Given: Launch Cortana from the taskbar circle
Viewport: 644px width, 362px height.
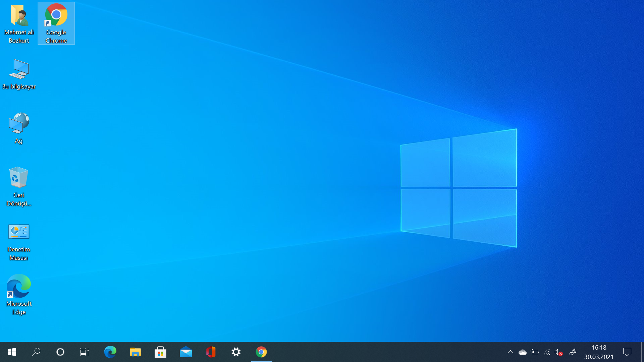Looking at the screenshot, I should [60, 352].
